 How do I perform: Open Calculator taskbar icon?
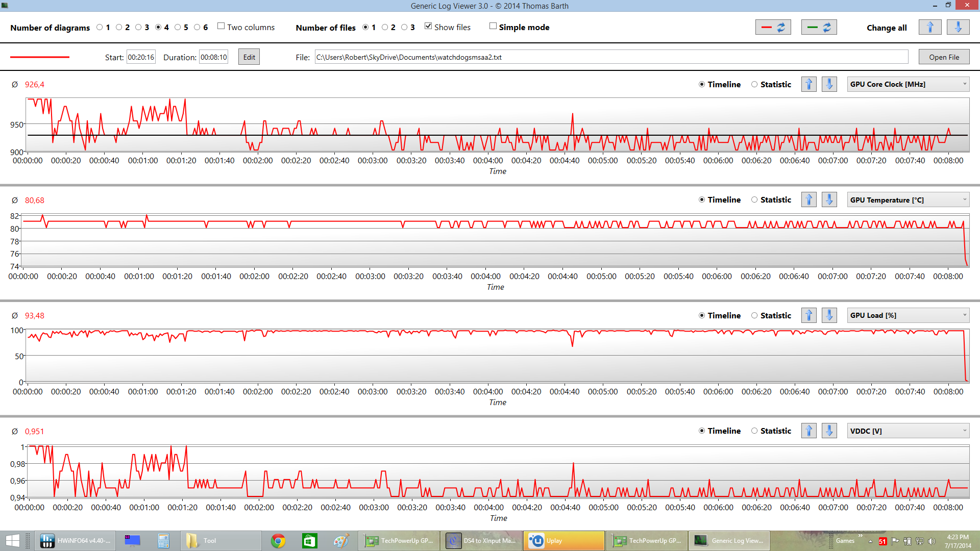pyautogui.click(x=163, y=541)
